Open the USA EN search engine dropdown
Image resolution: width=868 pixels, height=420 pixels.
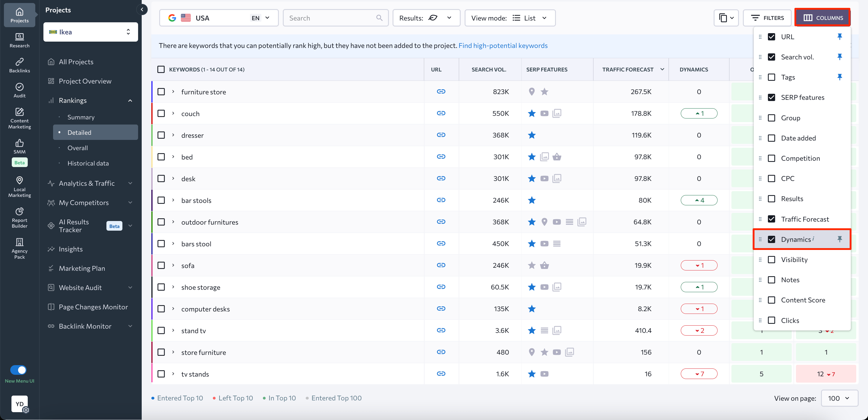(x=219, y=18)
